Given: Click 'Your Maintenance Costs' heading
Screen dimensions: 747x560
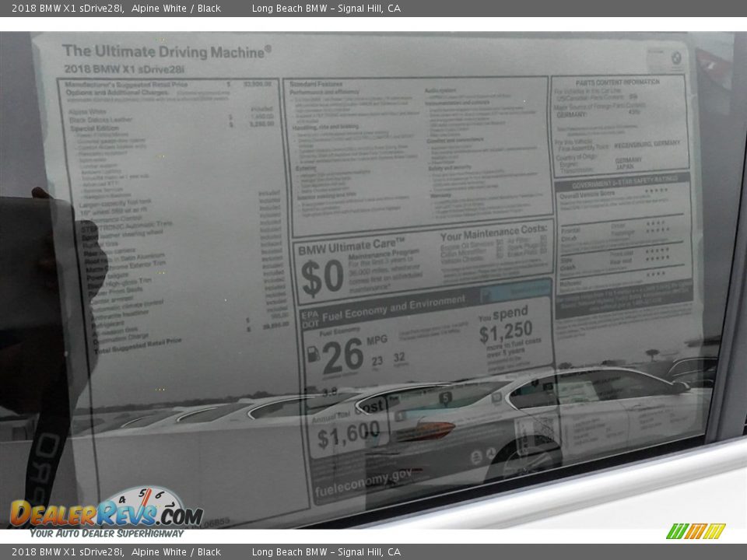Looking at the screenshot, I should pos(493,232).
